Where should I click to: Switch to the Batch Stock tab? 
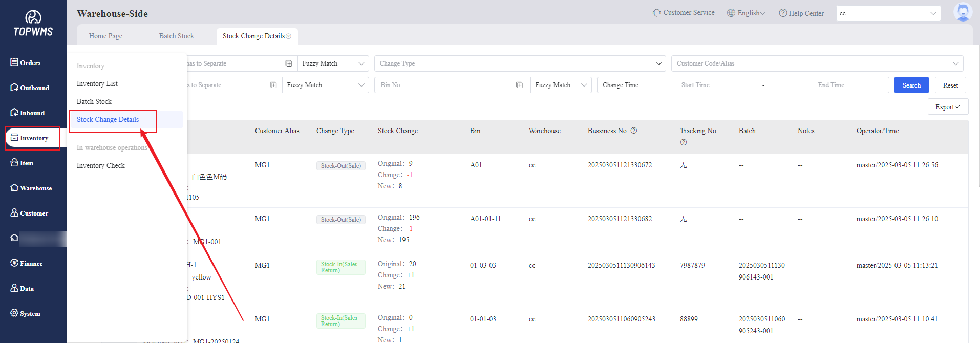(x=176, y=36)
